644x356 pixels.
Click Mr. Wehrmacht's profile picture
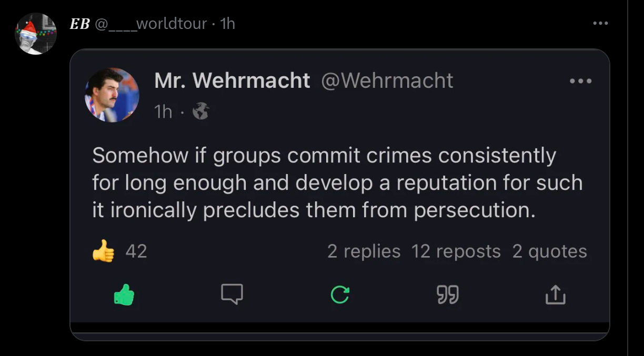pos(112,95)
